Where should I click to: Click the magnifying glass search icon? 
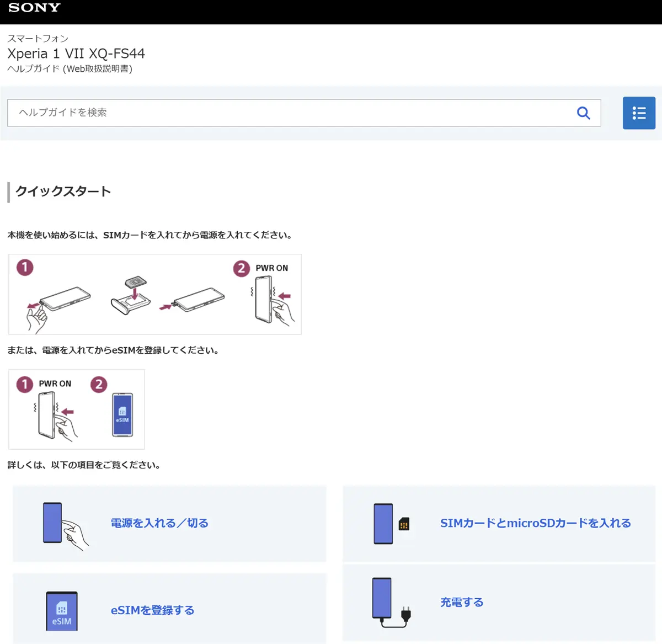[583, 113]
